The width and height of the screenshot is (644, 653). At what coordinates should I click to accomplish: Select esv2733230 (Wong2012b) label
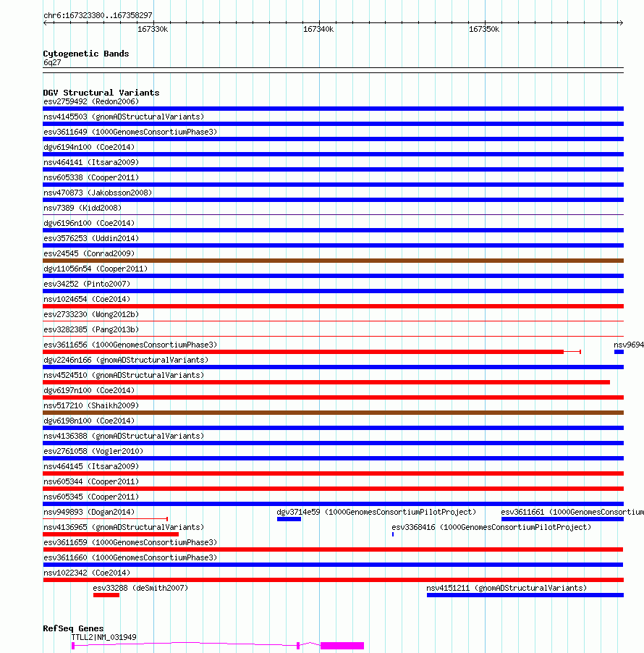[x=91, y=314]
